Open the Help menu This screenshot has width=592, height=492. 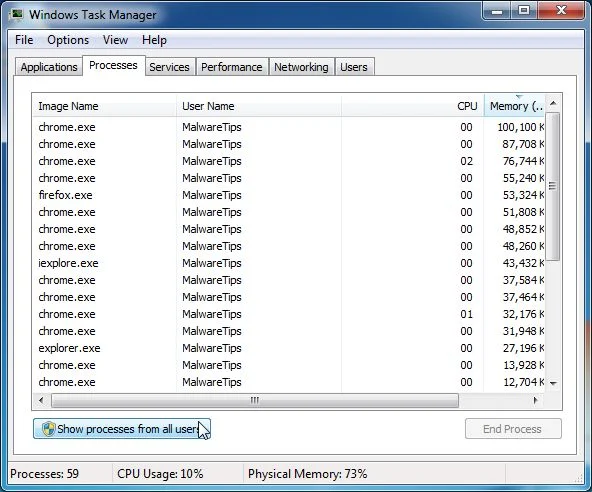tap(154, 40)
